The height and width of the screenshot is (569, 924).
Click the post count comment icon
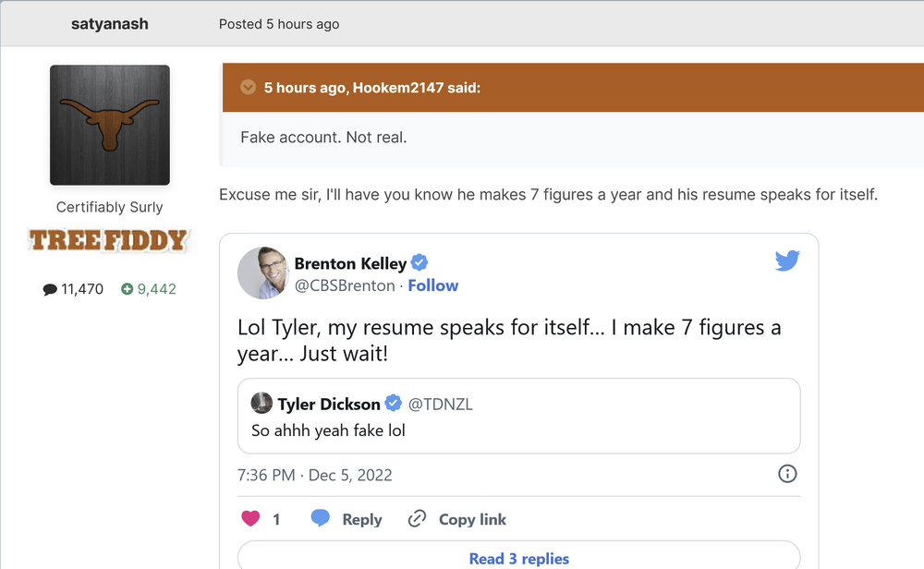[x=50, y=289]
